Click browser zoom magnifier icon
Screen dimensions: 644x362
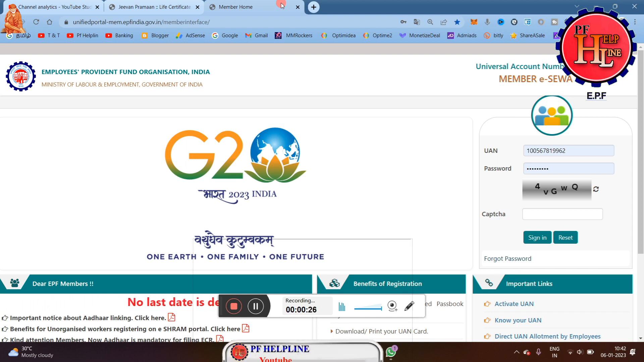click(430, 22)
